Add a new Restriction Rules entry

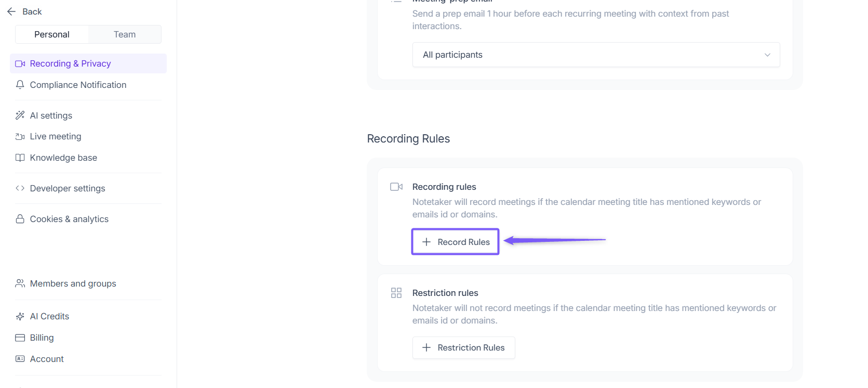[463, 347]
